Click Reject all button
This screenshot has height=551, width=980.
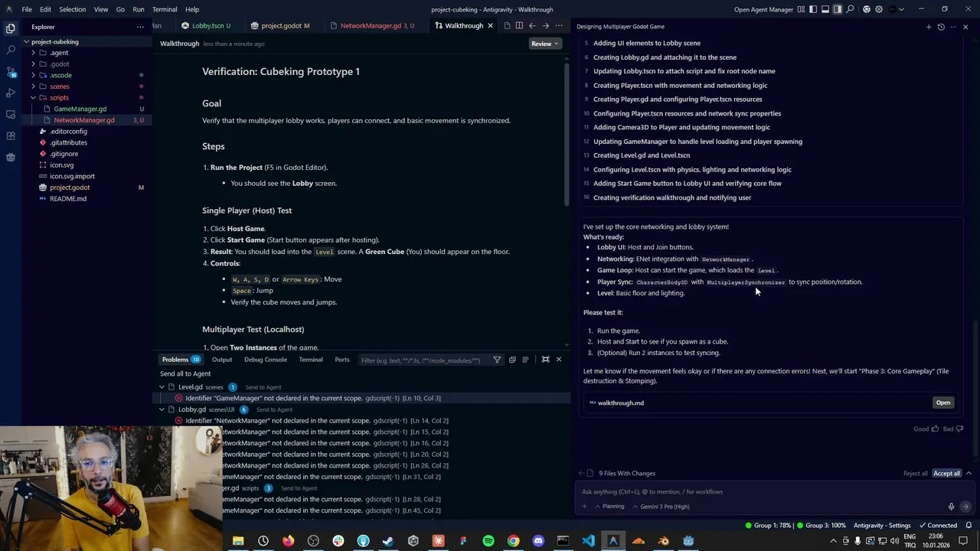(915, 474)
